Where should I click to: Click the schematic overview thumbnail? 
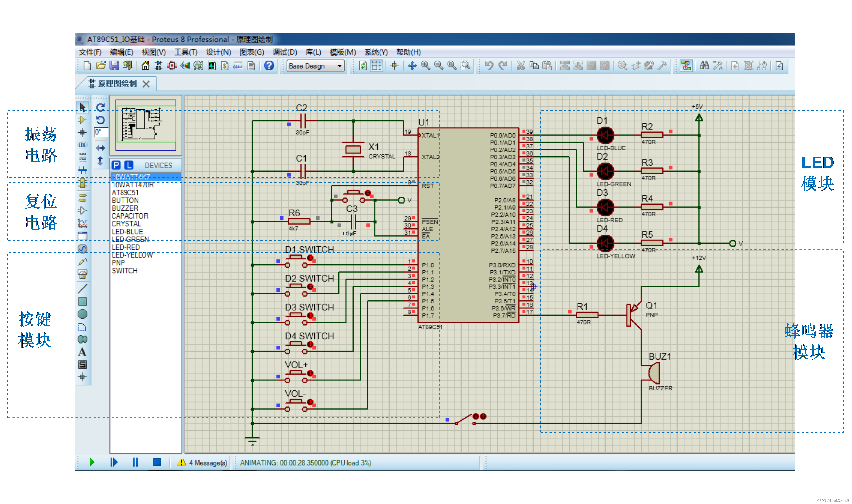pos(146,125)
